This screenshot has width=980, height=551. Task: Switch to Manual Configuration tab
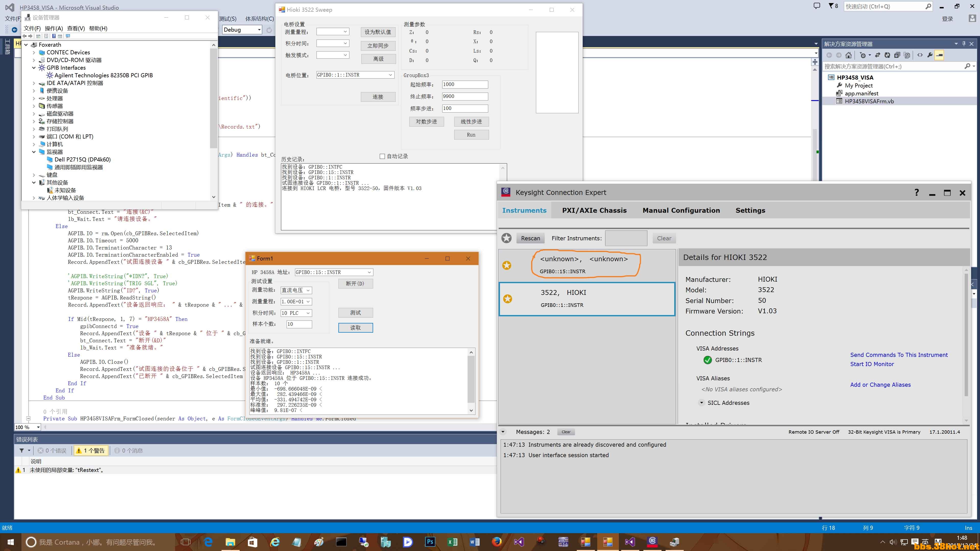(681, 210)
